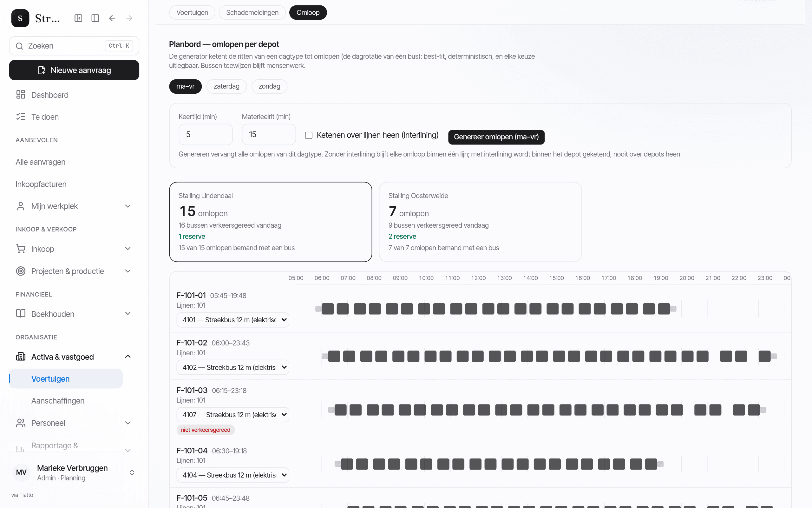This screenshot has height=508, width=812.
Task: Open bus dropdown for F-101-03
Action: [x=233, y=415]
